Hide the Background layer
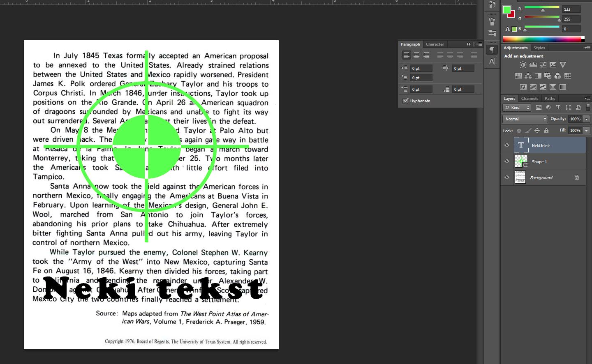Screen dimensions: 592x364 coord(507,177)
